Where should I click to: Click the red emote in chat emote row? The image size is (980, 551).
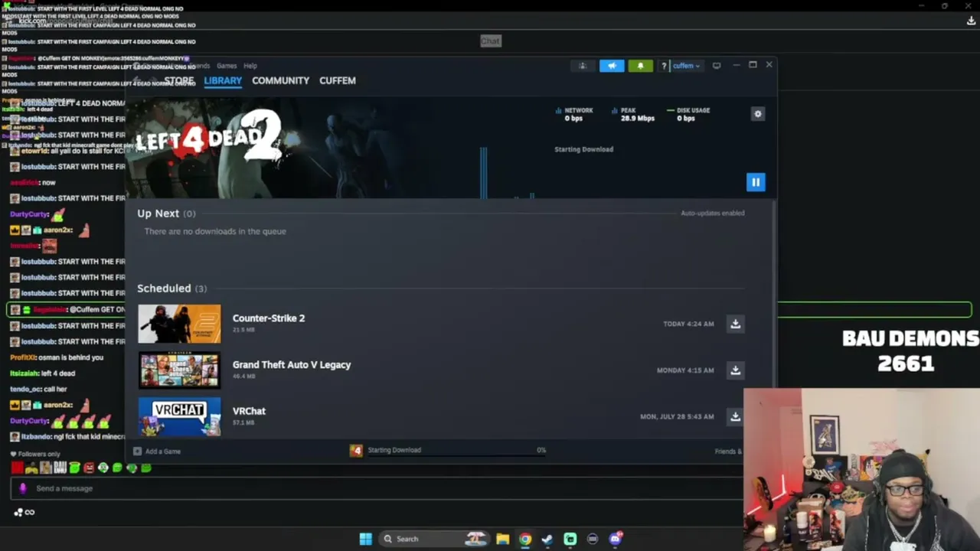[x=17, y=468]
